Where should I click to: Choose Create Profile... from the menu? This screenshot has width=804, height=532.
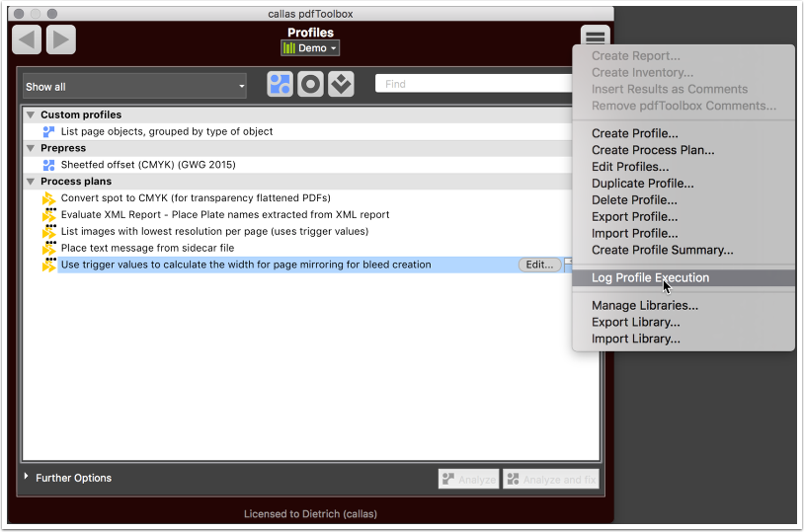coord(635,133)
